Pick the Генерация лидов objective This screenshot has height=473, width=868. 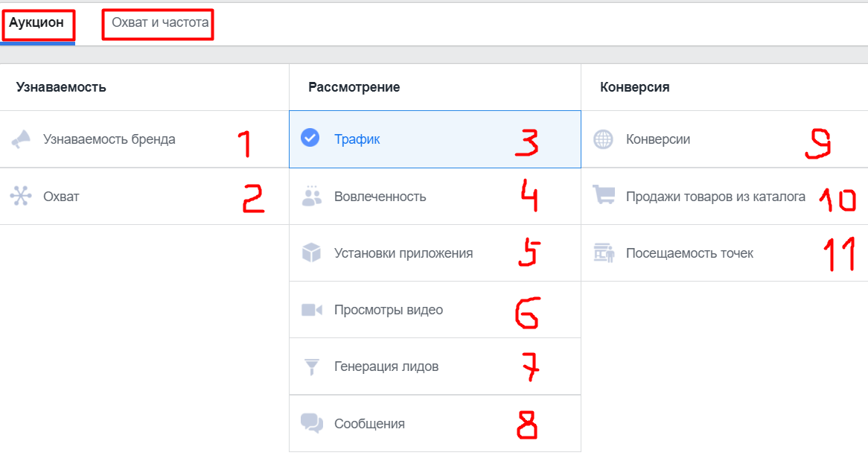tap(386, 366)
